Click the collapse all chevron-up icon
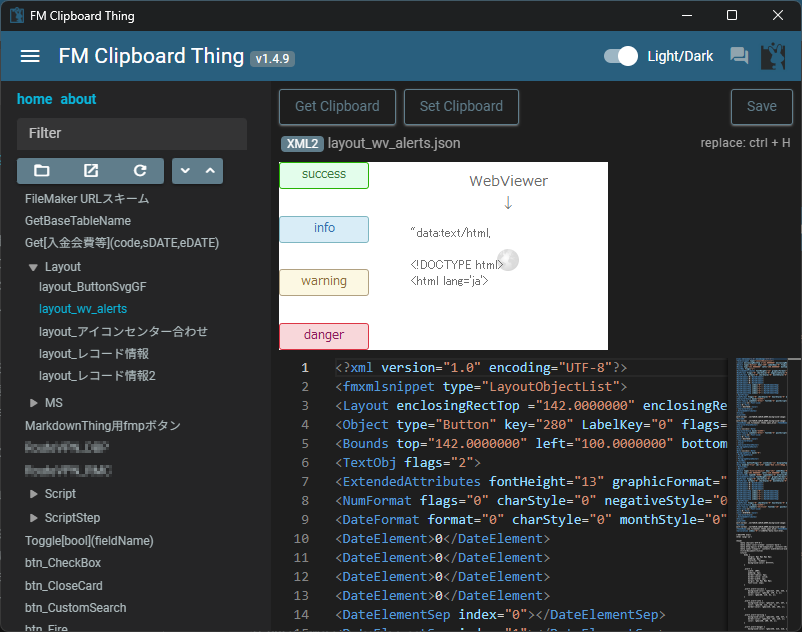 point(210,171)
